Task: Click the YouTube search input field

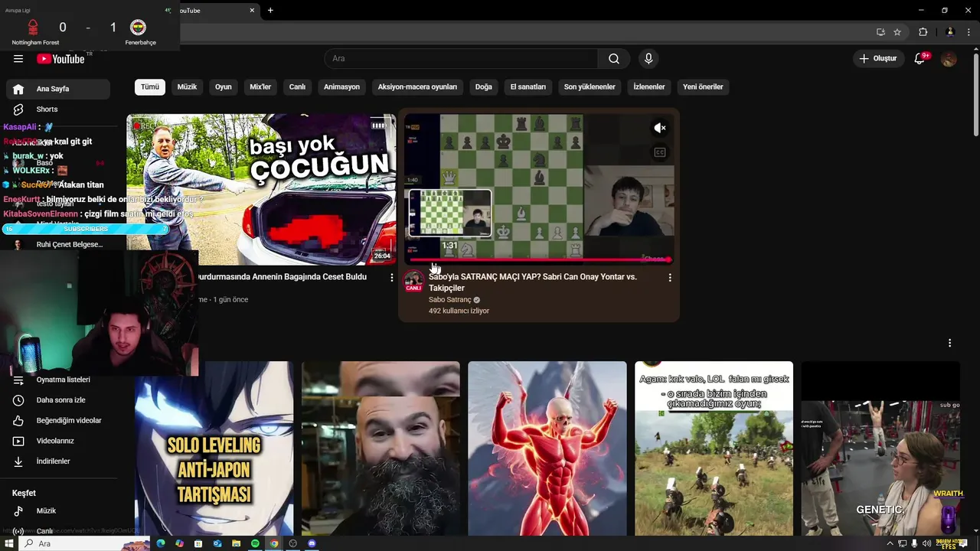Action: click(x=462, y=59)
